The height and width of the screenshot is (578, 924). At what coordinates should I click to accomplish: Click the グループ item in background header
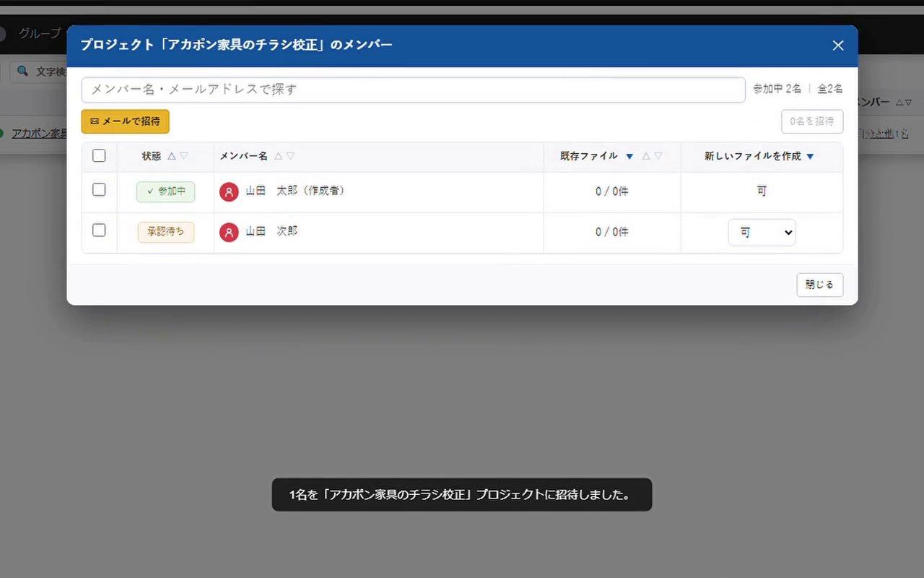click(40, 33)
